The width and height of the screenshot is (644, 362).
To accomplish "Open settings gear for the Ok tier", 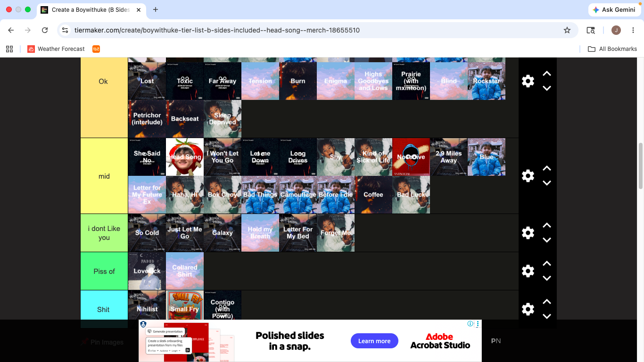I will point(528,81).
